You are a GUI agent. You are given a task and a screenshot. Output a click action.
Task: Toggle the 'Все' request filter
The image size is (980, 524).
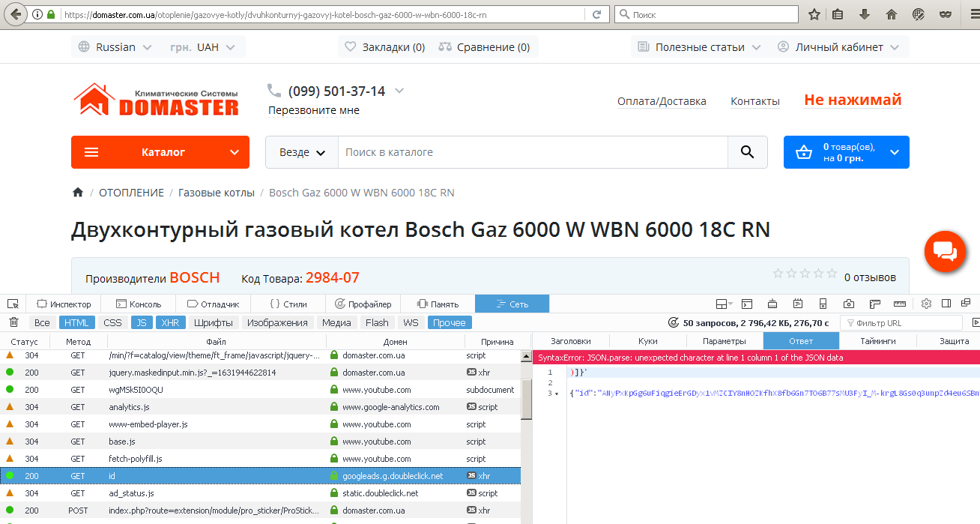coord(42,322)
